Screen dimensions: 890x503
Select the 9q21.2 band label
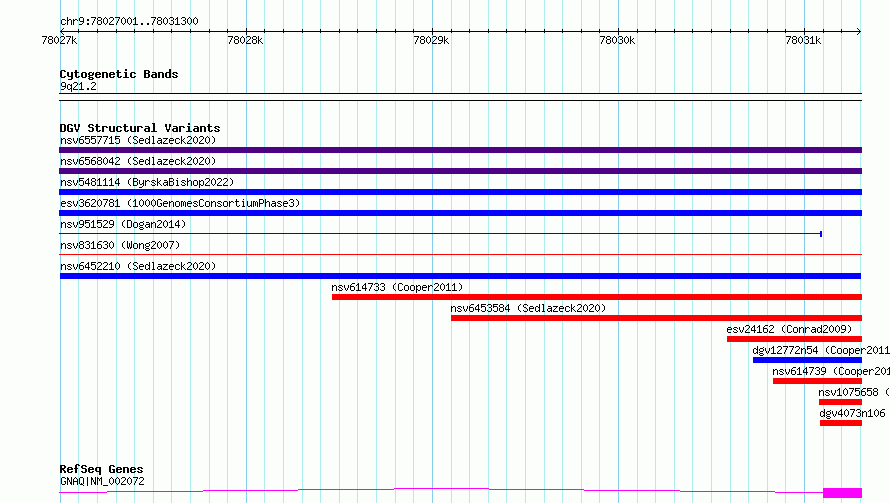click(x=78, y=86)
